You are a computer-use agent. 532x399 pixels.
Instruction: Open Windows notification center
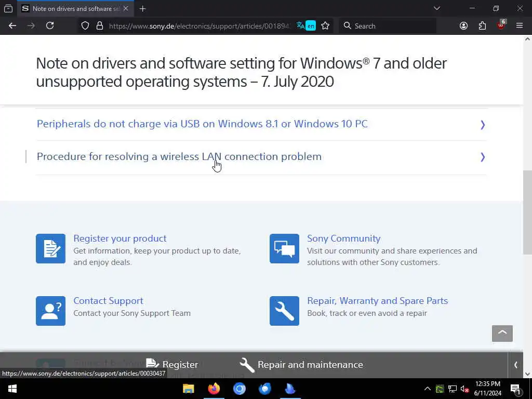515,389
